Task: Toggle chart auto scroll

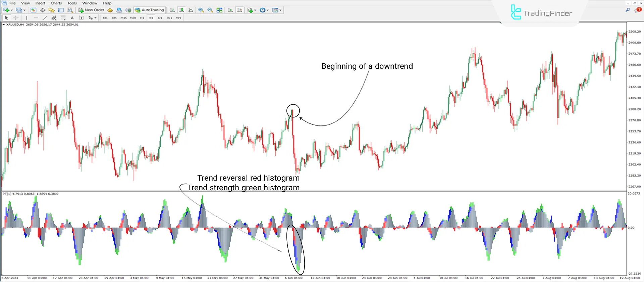Action: point(230,10)
